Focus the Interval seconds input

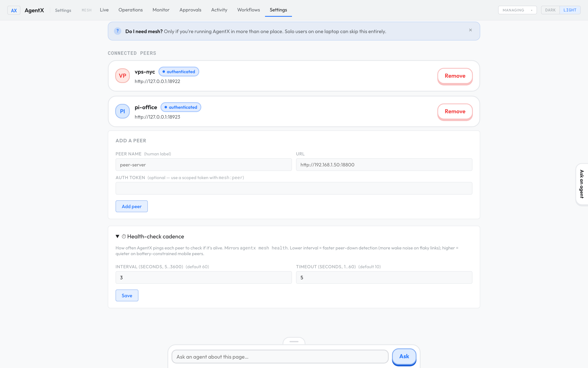[204, 277]
